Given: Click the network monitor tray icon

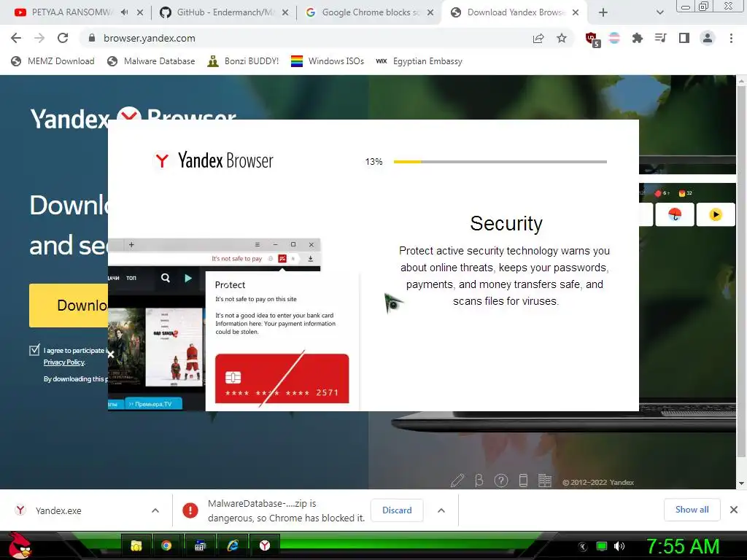Looking at the screenshot, I should tap(602, 546).
